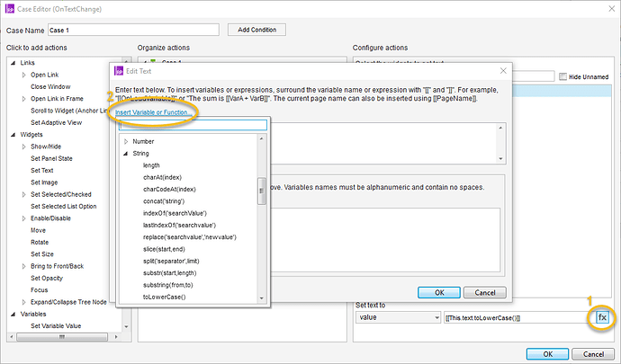This screenshot has width=621, height=364.
Task: Click the Case Editor app icon in title bar
Action: [x=11, y=10]
